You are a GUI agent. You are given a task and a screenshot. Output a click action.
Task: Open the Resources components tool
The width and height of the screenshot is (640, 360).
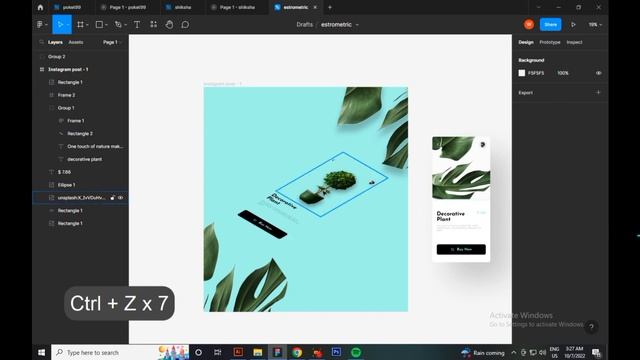pyautogui.click(x=153, y=24)
